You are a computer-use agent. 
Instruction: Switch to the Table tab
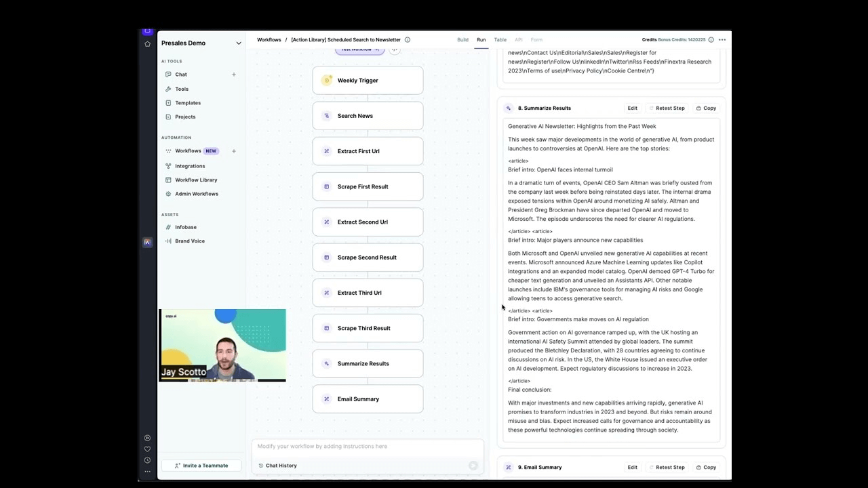500,39
